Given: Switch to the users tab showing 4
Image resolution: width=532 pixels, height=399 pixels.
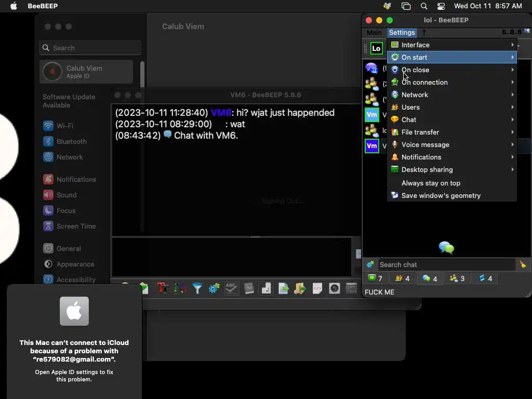Looking at the screenshot, I should (403, 278).
